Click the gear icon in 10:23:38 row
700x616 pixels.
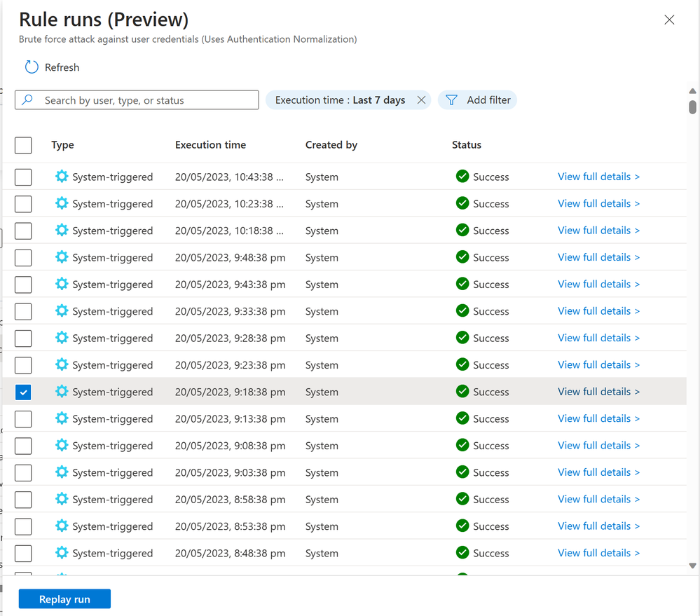[62, 203]
